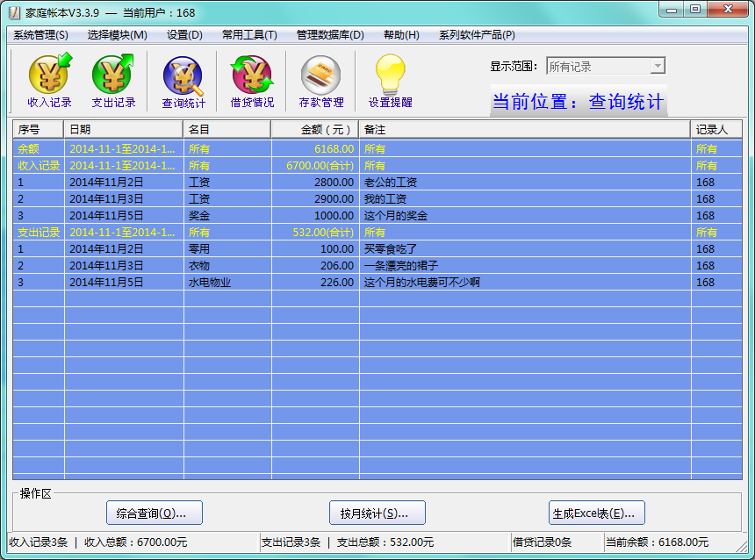Close the 家庭帐本 window

(729, 10)
